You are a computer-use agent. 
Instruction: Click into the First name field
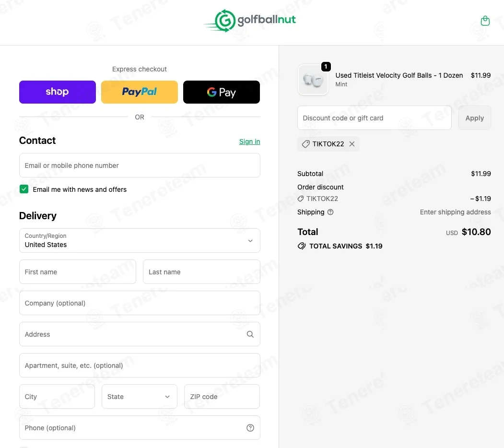click(x=78, y=272)
